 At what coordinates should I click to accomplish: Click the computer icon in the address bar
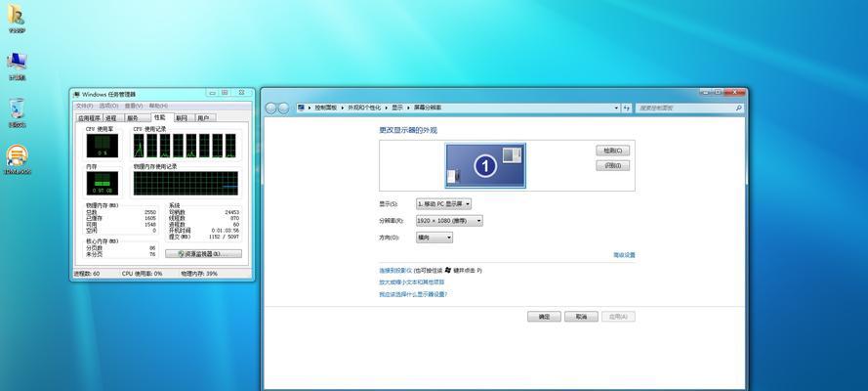(x=301, y=108)
